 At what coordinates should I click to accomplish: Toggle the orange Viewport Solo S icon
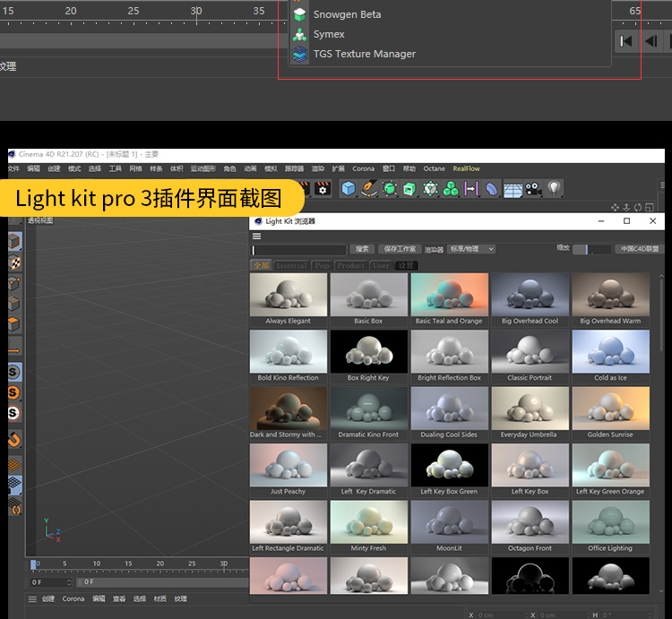14,392
